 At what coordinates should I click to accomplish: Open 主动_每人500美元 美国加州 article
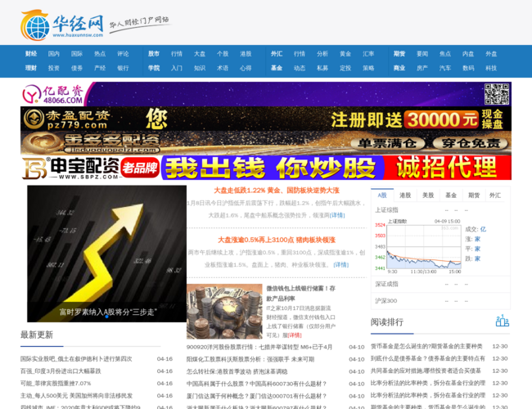tap(76, 395)
